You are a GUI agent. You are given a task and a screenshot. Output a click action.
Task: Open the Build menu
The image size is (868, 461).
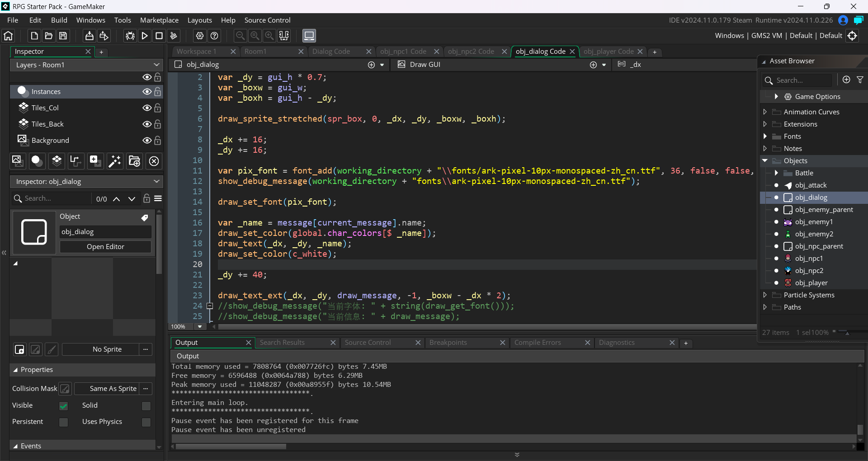coord(59,20)
